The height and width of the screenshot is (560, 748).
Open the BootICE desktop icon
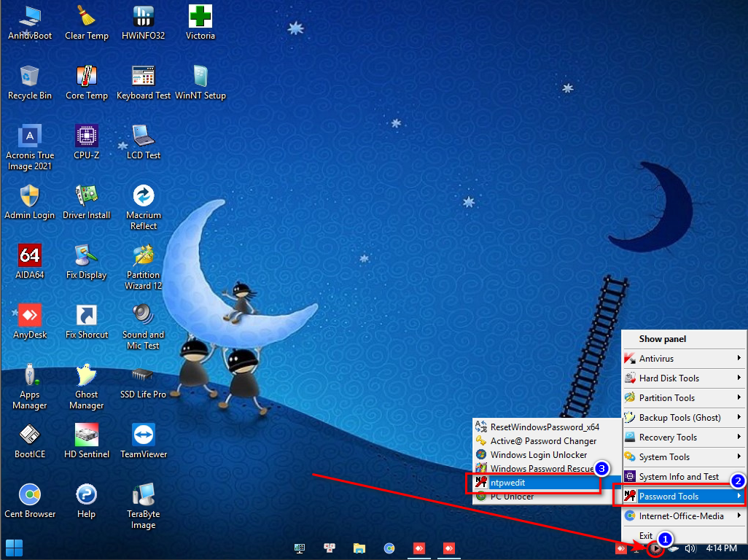tap(30, 442)
